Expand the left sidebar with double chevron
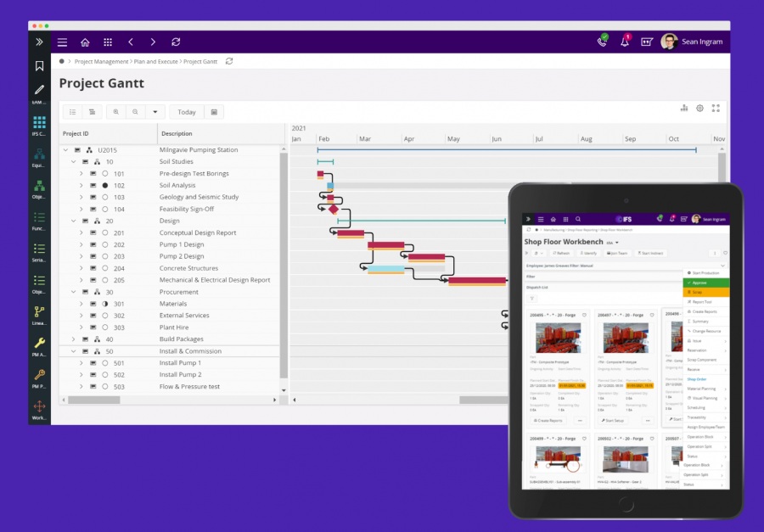The height and width of the screenshot is (532, 764). click(39, 42)
